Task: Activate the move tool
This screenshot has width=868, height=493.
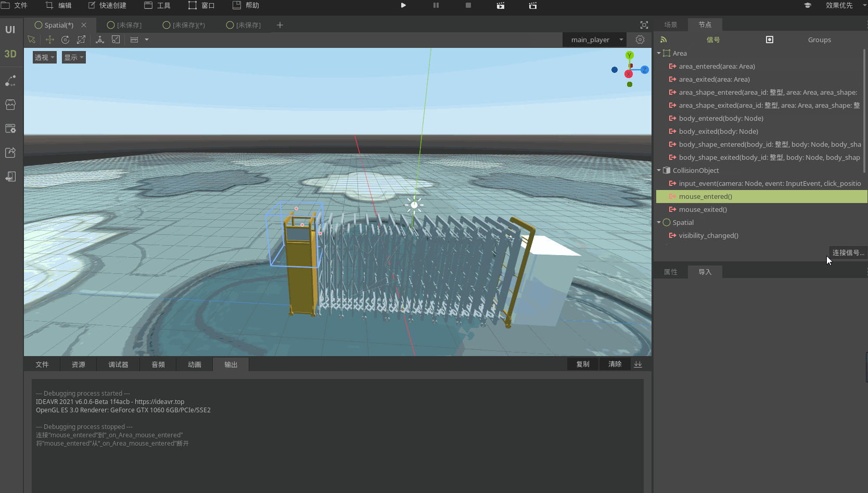Action: click(x=50, y=40)
